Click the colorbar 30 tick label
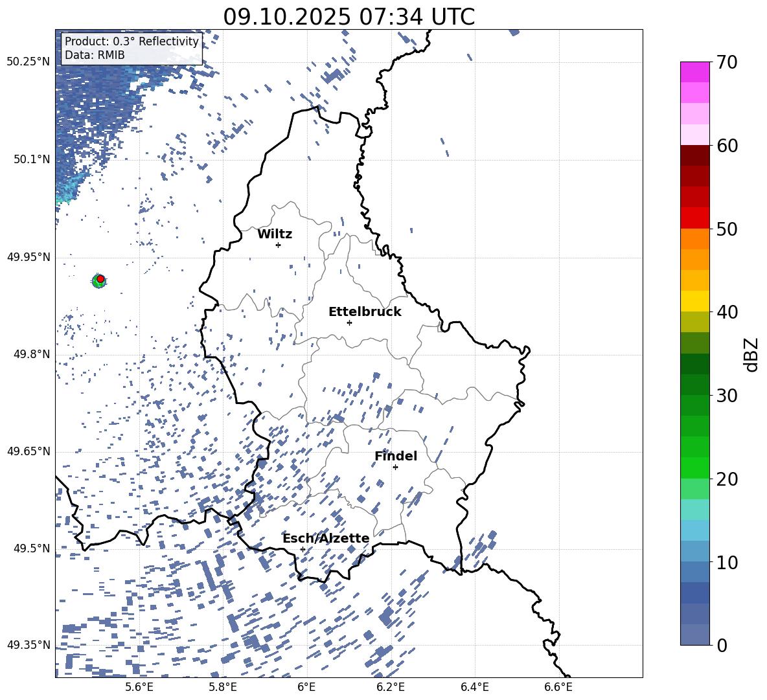 (727, 396)
